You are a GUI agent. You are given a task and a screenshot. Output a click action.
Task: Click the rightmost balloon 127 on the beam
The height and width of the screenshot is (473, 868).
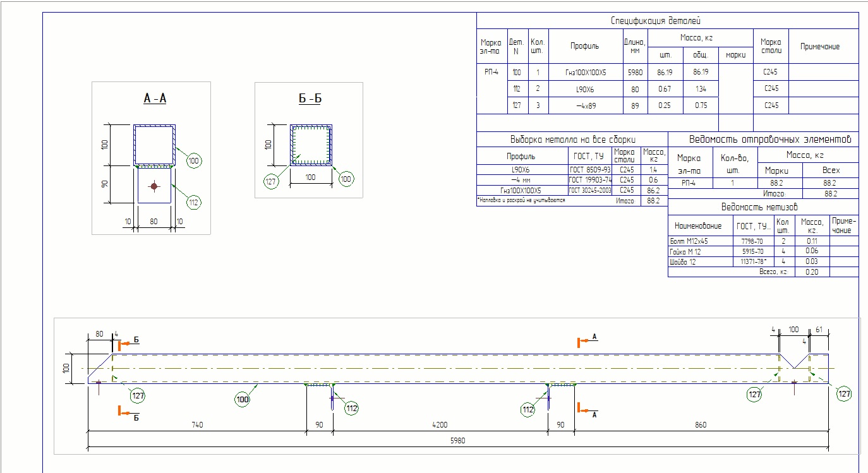coord(845,394)
